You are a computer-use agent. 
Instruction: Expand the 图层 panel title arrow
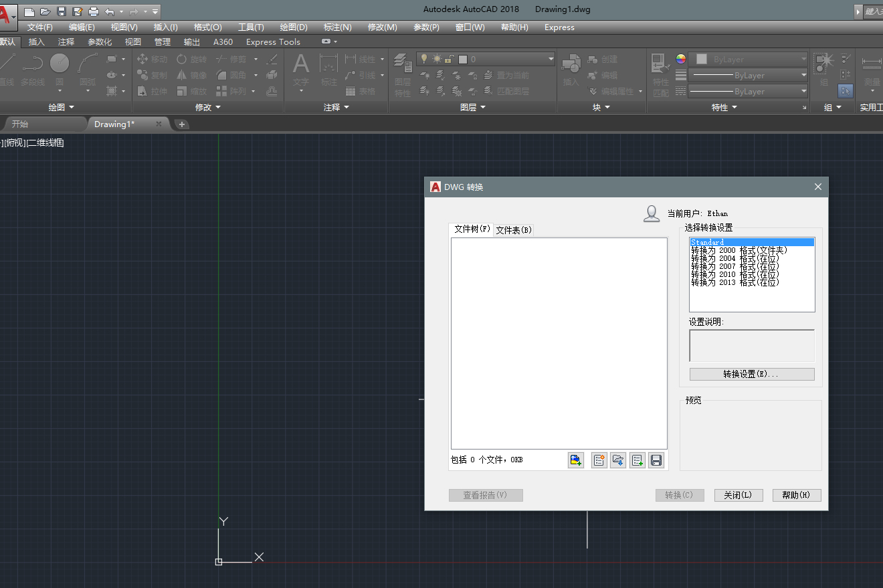(483, 107)
